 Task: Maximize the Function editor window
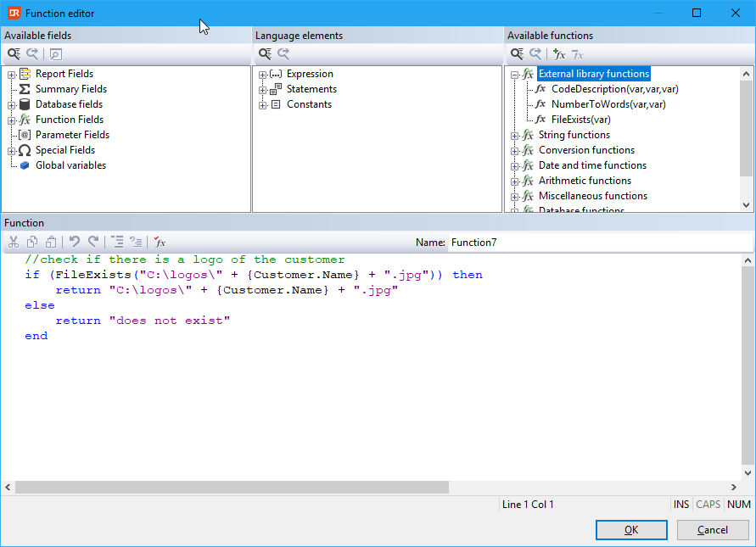pos(697,13)
